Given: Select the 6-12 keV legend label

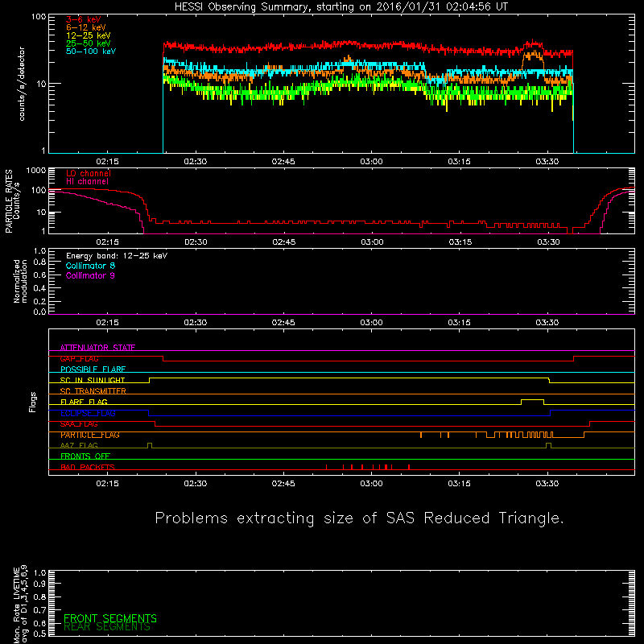Looking at the screenshot, I should click(86, 27).
